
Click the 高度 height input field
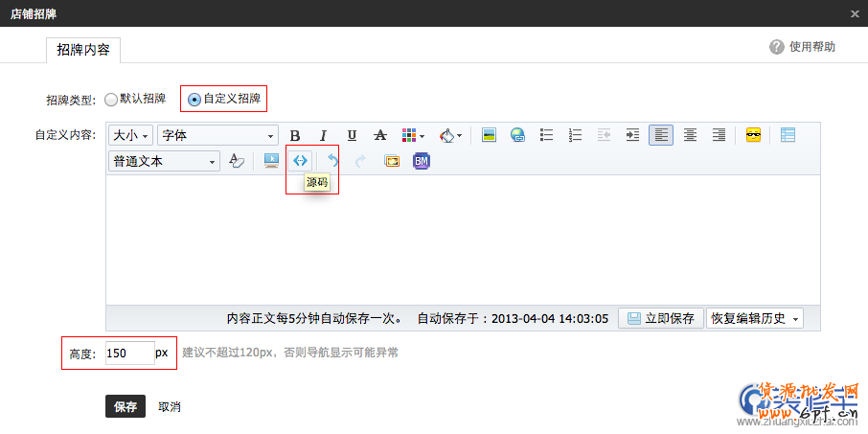[x=129, y=353]
